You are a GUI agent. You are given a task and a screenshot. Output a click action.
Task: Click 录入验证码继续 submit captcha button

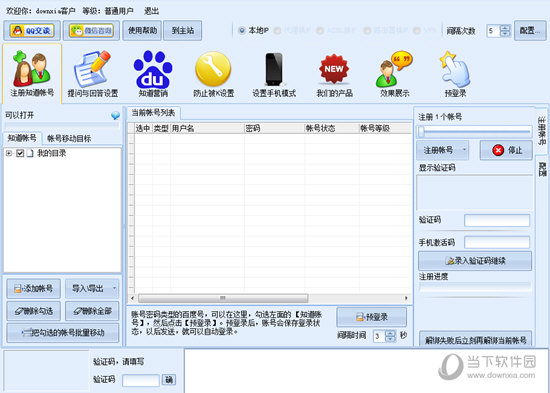click(475, 261)
